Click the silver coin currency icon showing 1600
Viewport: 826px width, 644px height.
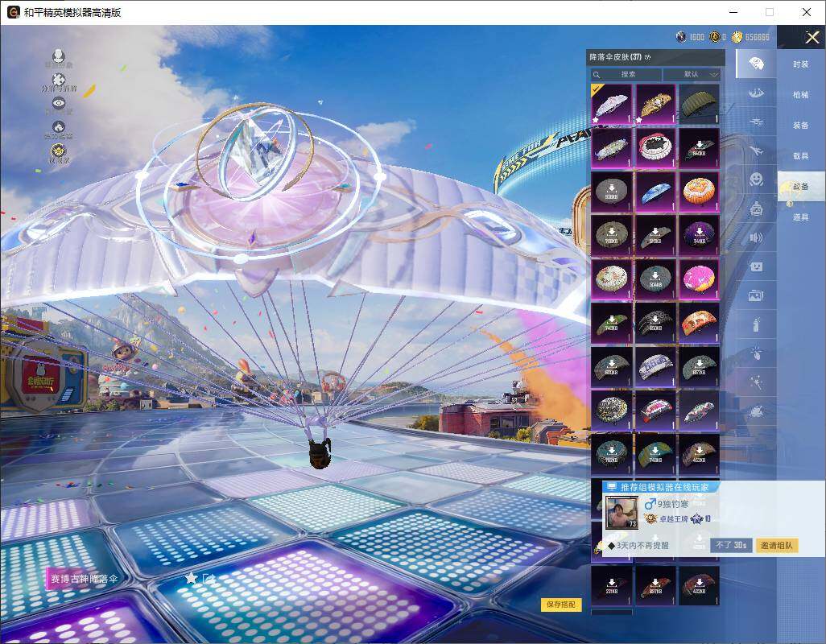click(x=681, y=37)
